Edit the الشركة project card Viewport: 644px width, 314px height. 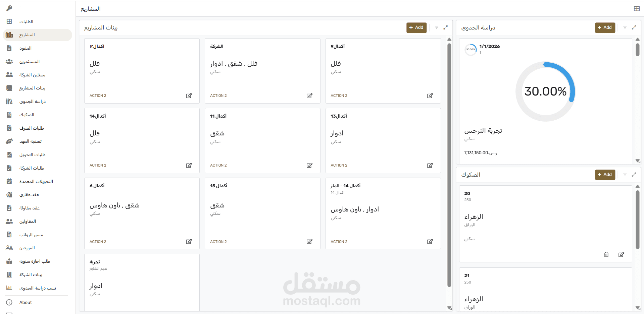[309, 96]
